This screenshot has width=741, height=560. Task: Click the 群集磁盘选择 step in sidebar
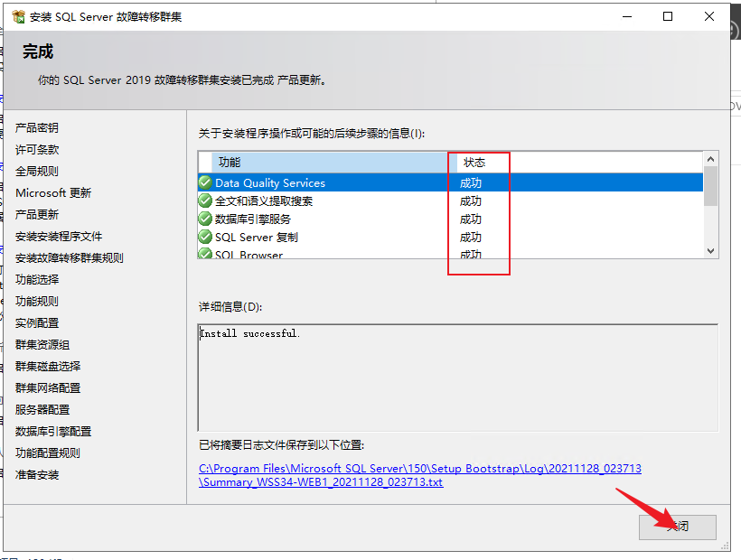48,367
